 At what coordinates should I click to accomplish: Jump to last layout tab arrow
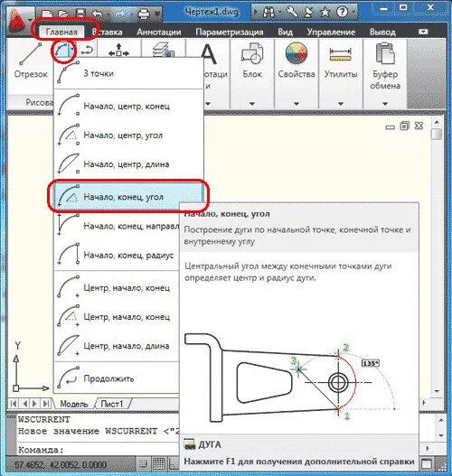pos(46,404)
